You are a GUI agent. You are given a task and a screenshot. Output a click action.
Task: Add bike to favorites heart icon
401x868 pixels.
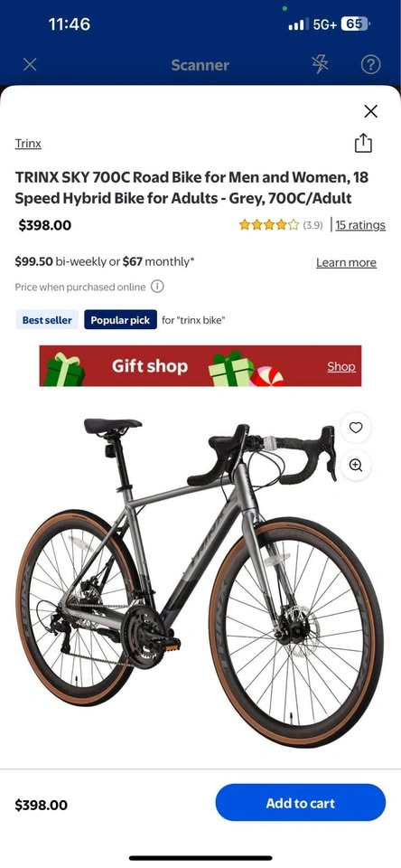click(356, 428)
